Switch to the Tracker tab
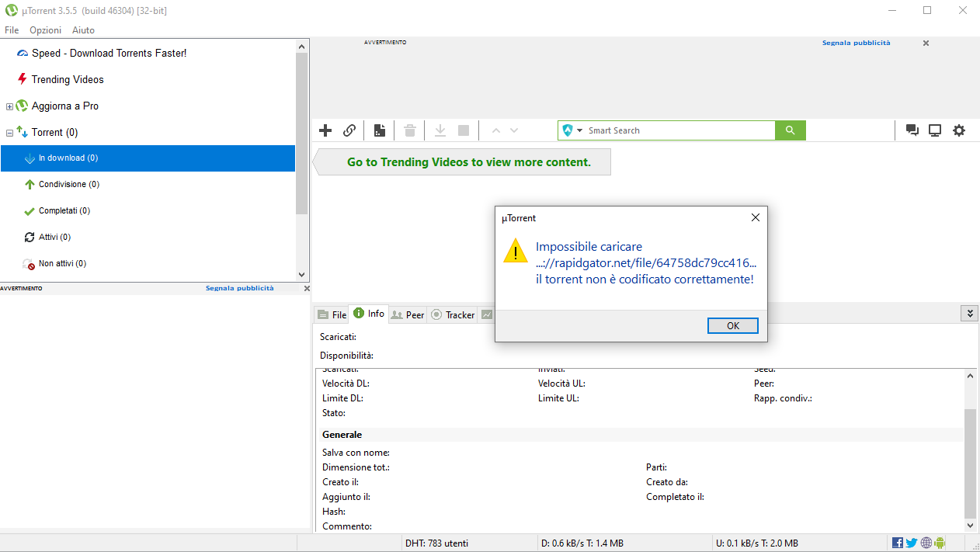Viewport: 980px width, 552px height. [453, 314]
